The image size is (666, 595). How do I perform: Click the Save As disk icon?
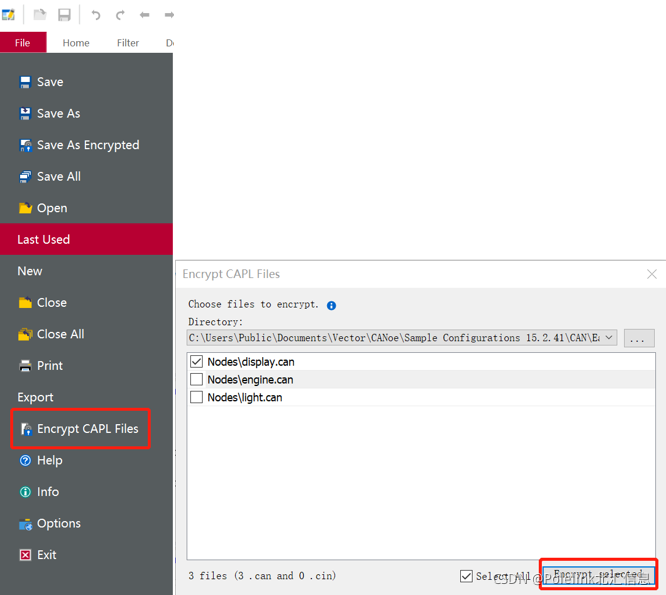[25, 113]
